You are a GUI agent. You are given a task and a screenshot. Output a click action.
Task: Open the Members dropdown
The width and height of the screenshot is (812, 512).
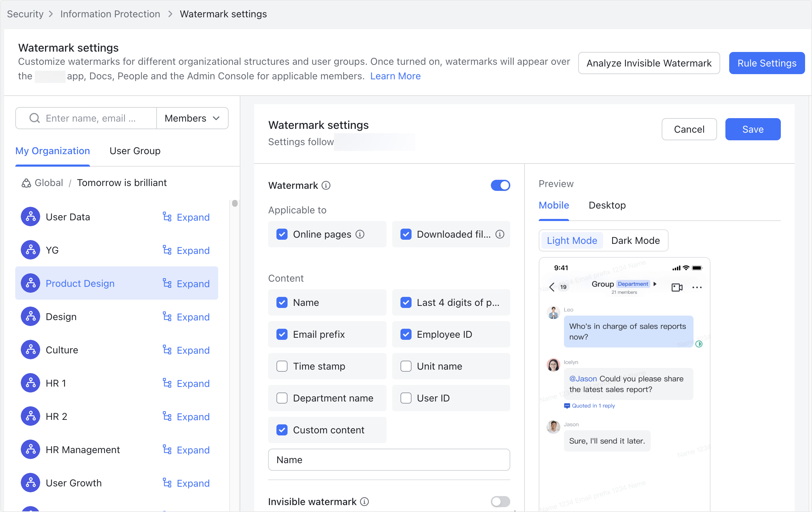(192, 118)
